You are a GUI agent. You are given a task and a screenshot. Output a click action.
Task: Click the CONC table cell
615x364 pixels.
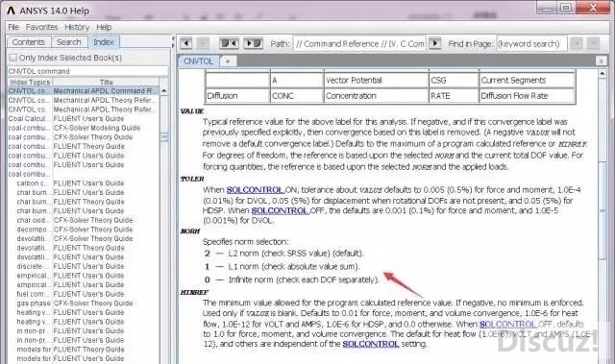297,96
